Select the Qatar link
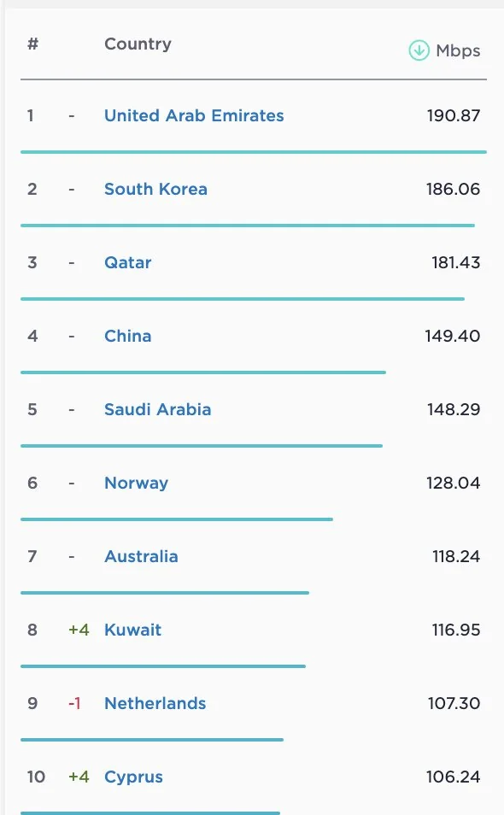504x815 pixels. pos(126,262)
